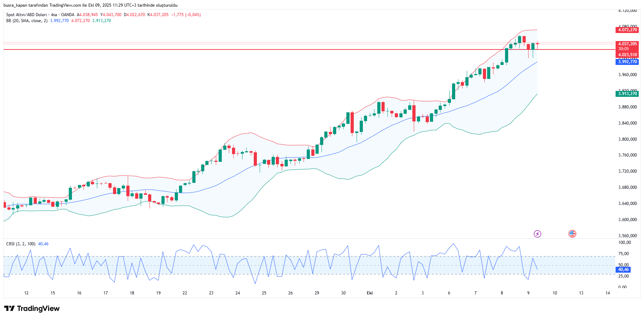Screen dimensions: 644x319
Task: Click the Eki month label on time axis
Action: 370,293
